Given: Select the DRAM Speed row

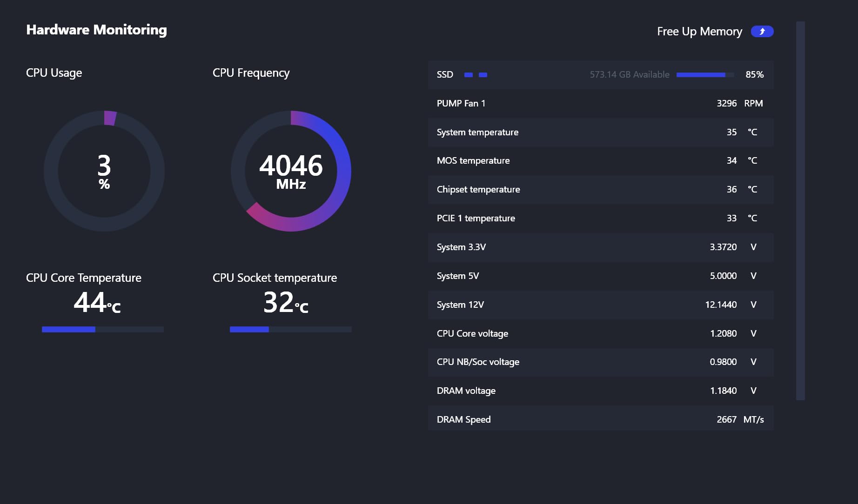Looking at the screenshot, I should tap(600, 419).
